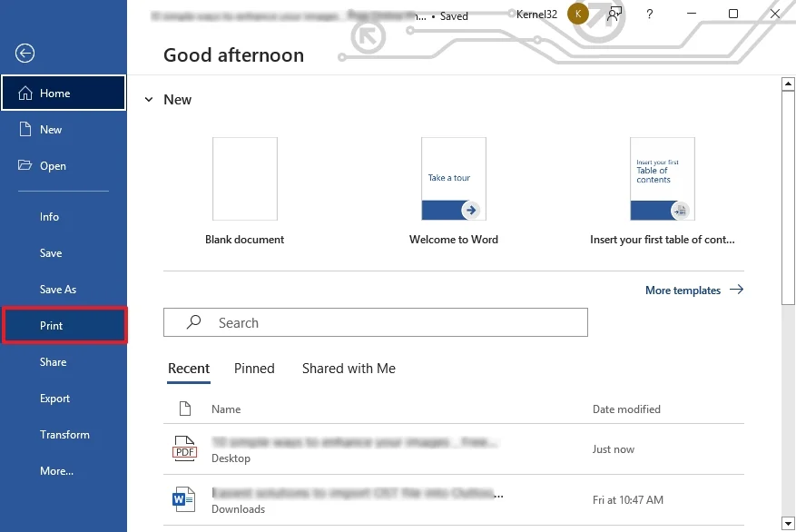Click the Desktop location text

tap(231, 458)
